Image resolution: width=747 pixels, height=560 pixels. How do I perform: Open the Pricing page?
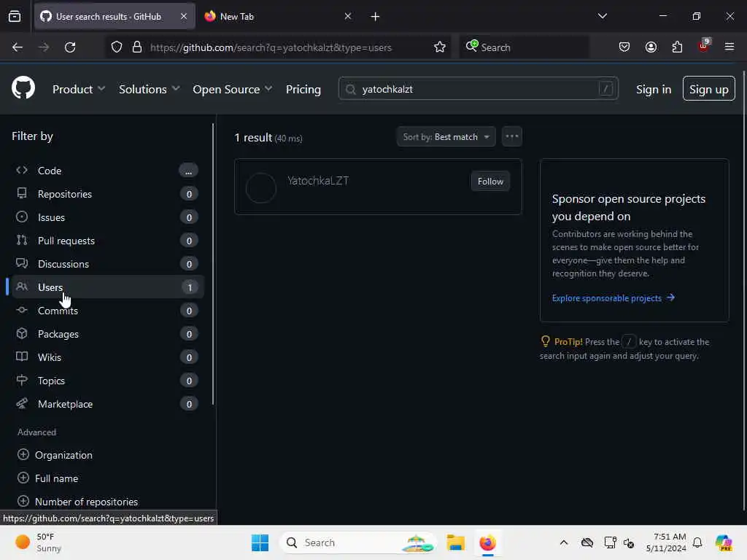click(x=303, y=89)
